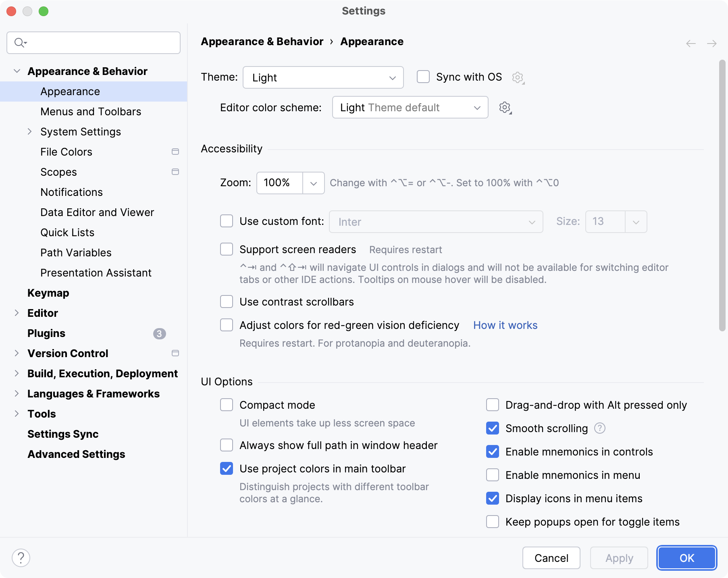Confirm settings with the OK button
The height and width of the screenshot is (578, 728).
pyautogui.click(x=686, y=558)
